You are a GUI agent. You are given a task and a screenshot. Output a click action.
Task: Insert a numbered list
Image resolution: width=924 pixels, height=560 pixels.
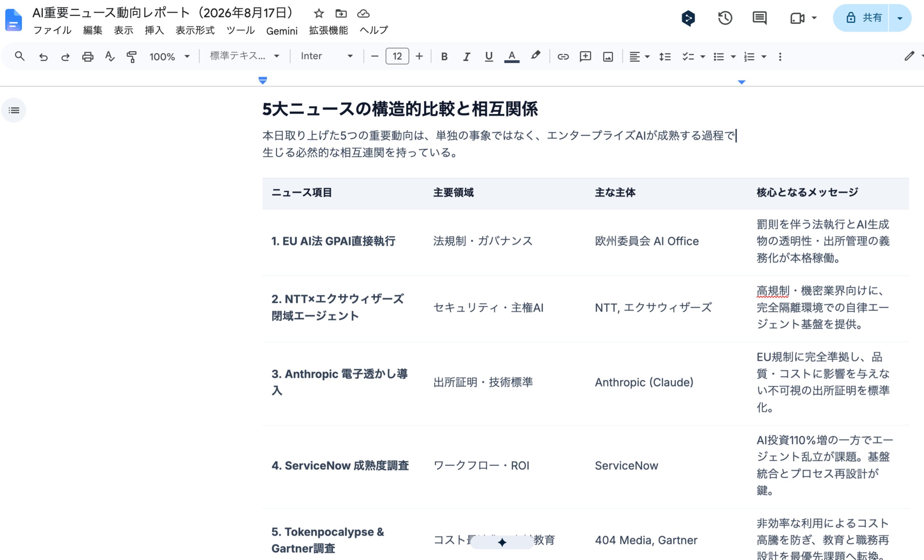pyautogui.click(x=749, y=57)
